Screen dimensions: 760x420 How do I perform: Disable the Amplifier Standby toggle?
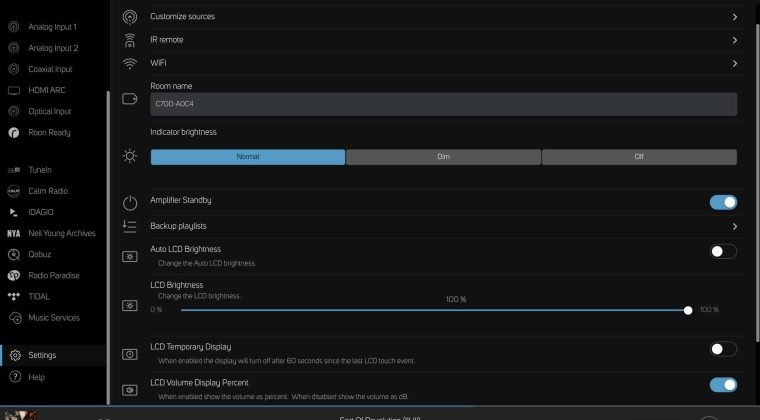pos(723,202)
